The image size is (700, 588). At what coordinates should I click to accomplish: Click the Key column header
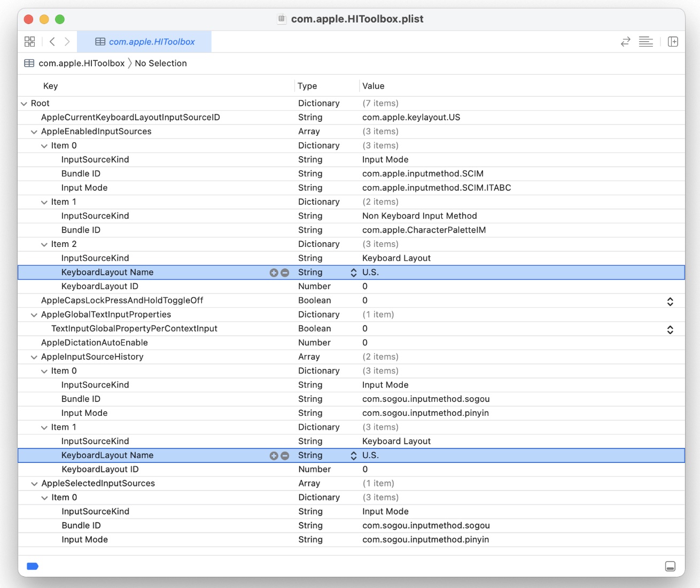[x=50, y=86]
